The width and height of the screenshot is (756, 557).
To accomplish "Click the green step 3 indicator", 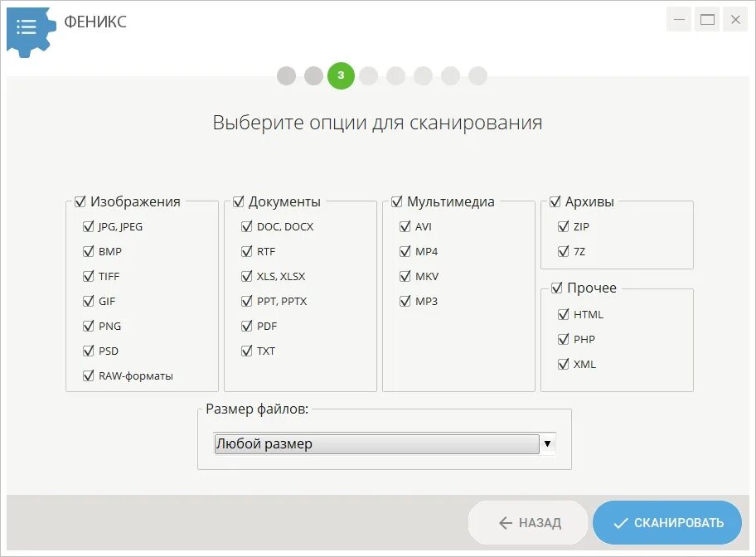I will point(341,75).
